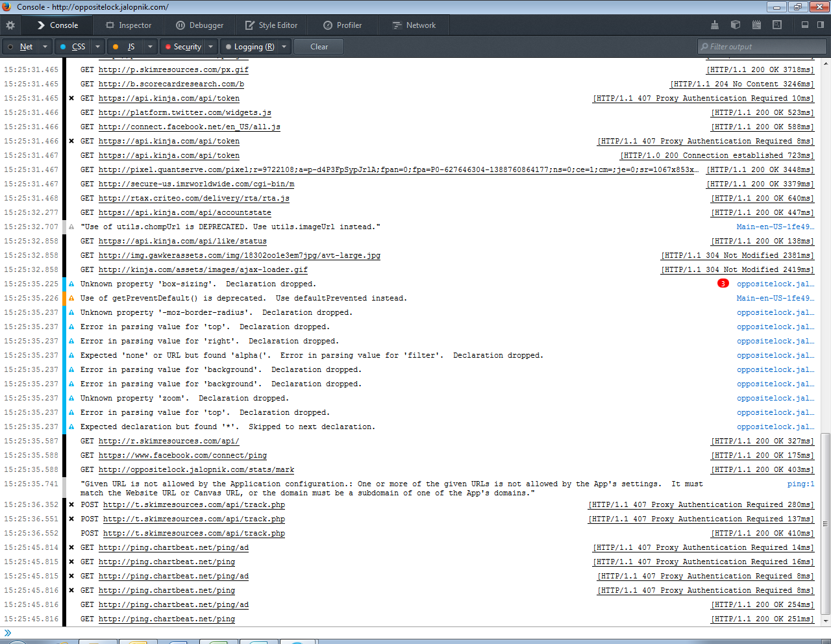
Task: Toggle the Paint Flashing brush icon
Action: pyautogui.click(x=715, y=25)
